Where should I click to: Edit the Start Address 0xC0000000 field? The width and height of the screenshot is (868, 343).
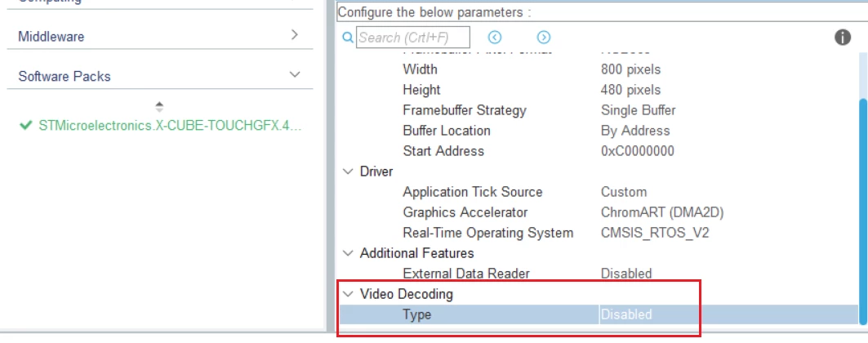pyautogui.click(x=637, y=151)
